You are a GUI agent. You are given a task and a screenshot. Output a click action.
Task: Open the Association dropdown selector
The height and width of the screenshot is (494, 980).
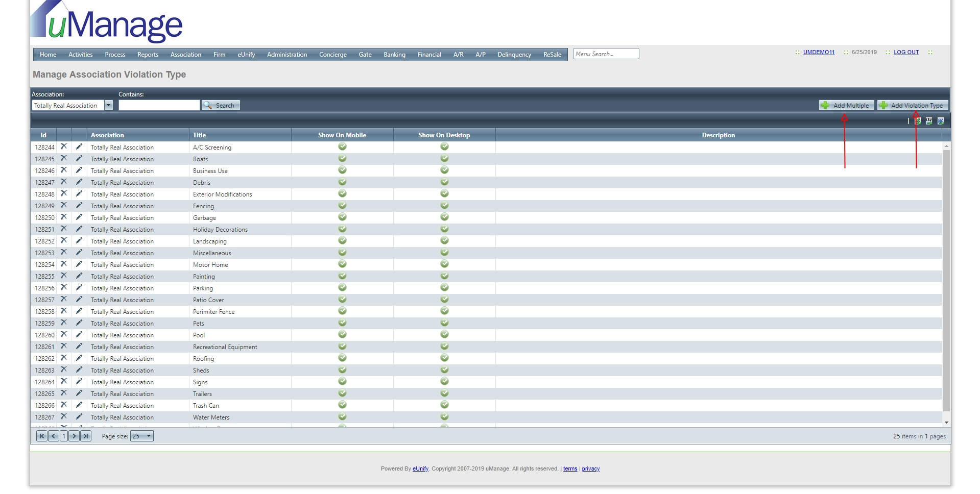click(x=108, y=105)
